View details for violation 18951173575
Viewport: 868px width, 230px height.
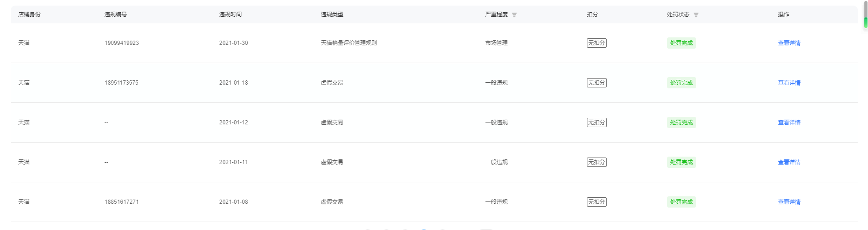click(x=789, y=83)
